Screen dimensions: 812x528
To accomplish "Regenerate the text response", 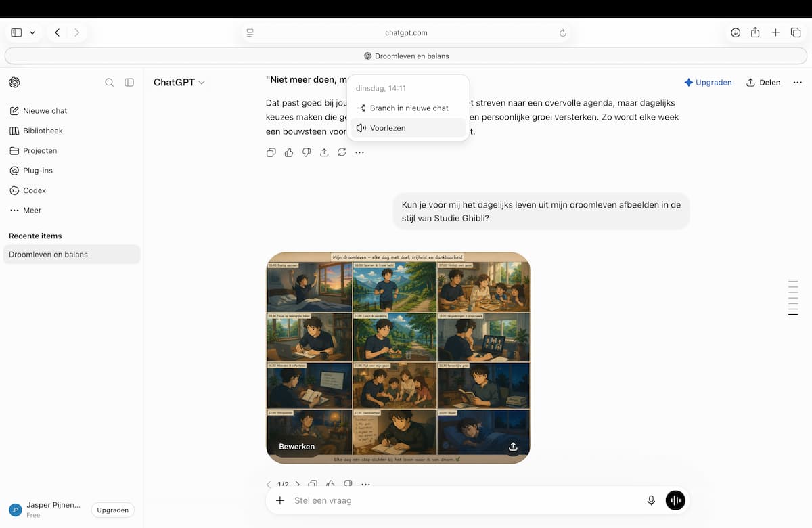I will pos(342,153).
